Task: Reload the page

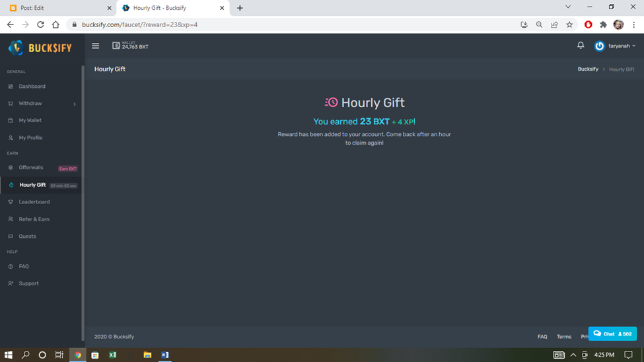Action: coord(40,24)
